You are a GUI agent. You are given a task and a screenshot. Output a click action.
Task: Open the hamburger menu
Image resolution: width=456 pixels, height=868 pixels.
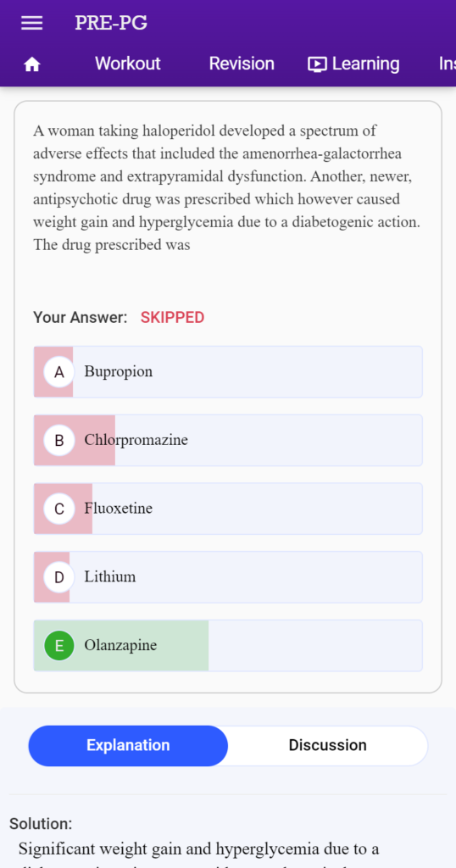click(x=31, y=23)
